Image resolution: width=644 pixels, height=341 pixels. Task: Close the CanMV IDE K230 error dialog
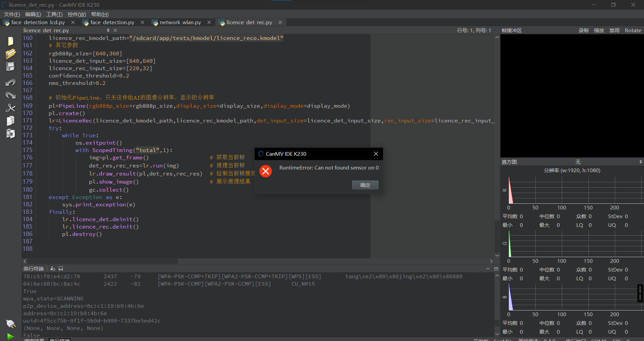[376, 154]
